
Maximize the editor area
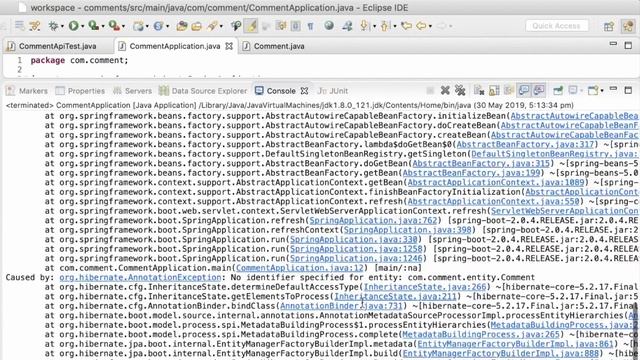[x=628, y=45]
